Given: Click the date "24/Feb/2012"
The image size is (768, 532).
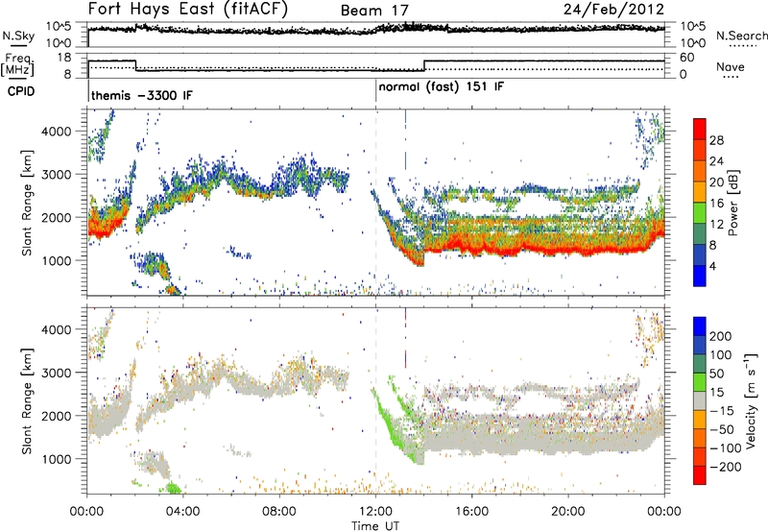Looking at the screenshot, I should point(613,10).
